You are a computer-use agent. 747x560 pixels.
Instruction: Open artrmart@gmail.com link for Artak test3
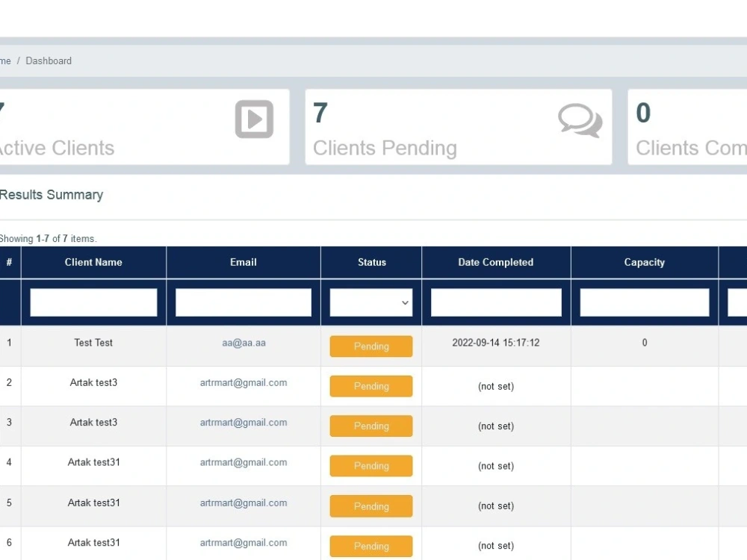click(243, 382)
